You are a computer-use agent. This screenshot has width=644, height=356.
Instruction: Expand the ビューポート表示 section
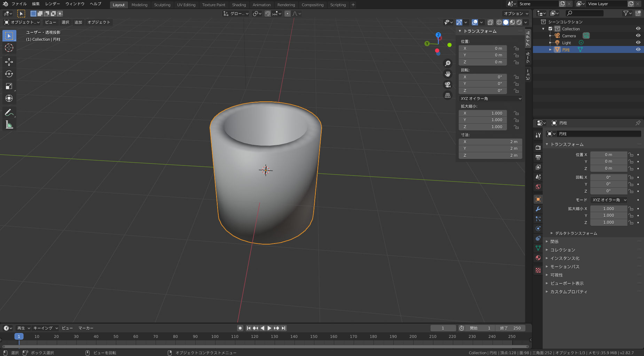(567, 284)
